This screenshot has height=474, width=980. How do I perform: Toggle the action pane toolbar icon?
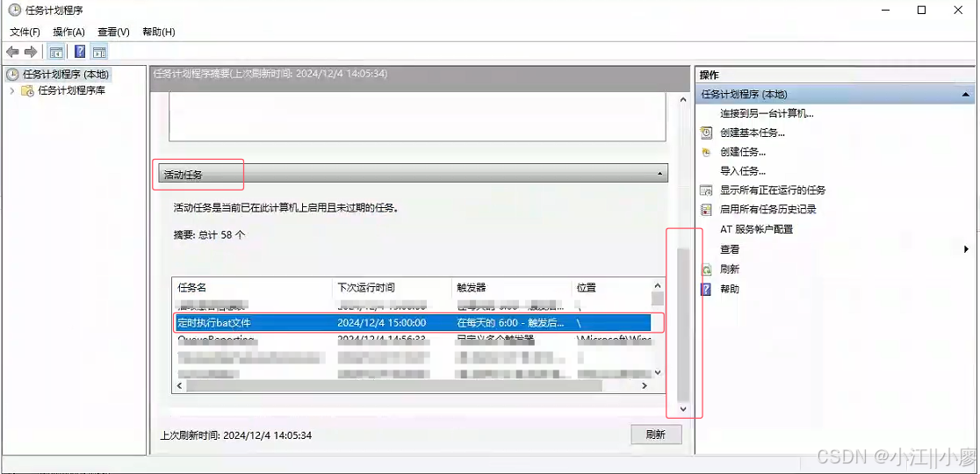point(99,51)
